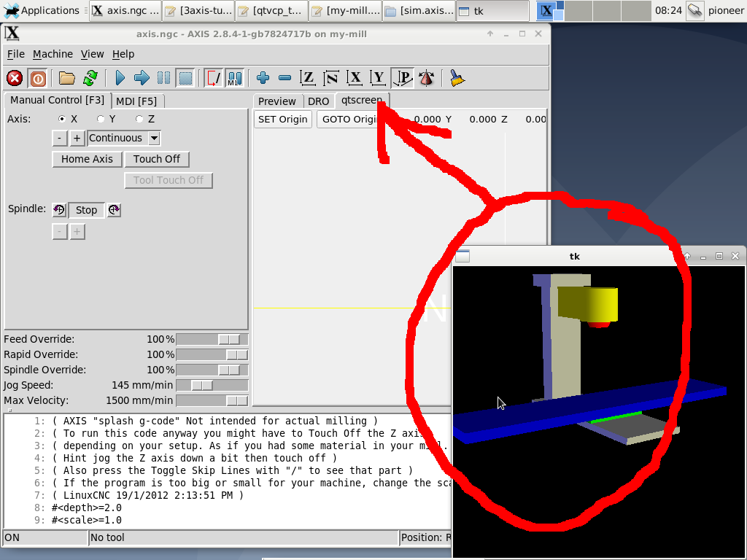Switch to the MDI [F5] tab
The height and width of the screenshot is (560, 747).
tap(136, 101)
